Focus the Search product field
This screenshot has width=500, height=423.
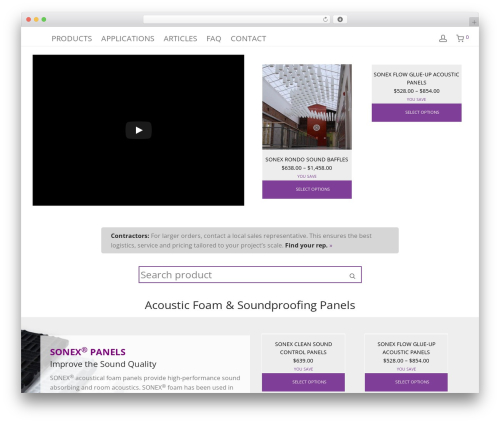tap(250, 275)
